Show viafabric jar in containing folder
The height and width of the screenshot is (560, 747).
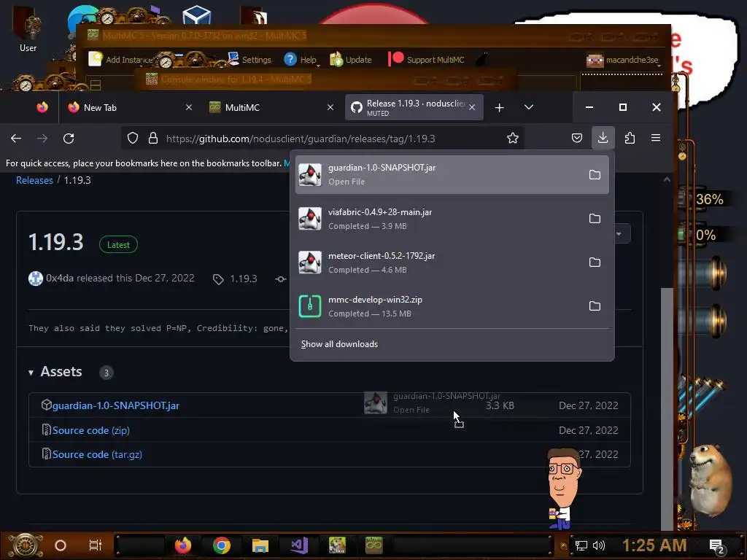(x=595, y=219)
